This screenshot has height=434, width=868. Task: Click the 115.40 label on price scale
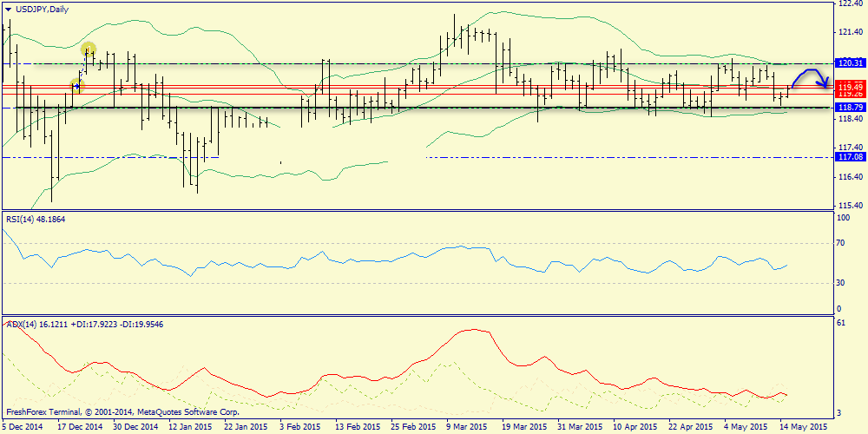(x=850, y=206)
